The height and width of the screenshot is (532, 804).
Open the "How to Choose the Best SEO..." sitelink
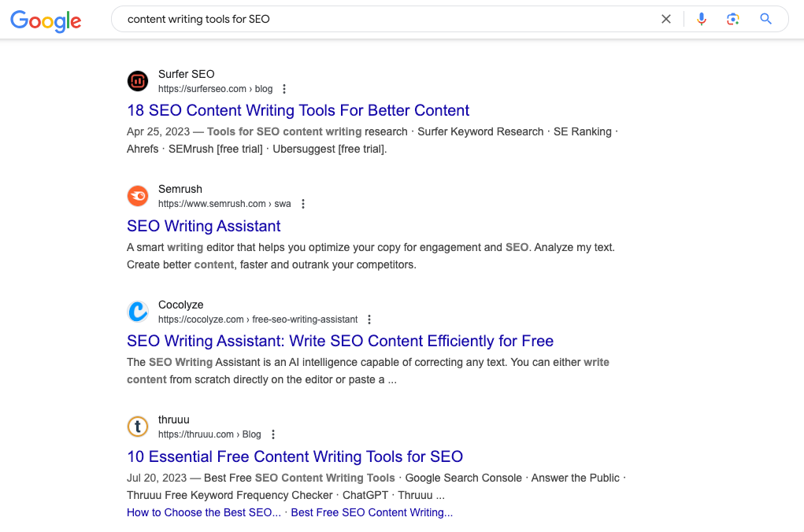(204, 512)
